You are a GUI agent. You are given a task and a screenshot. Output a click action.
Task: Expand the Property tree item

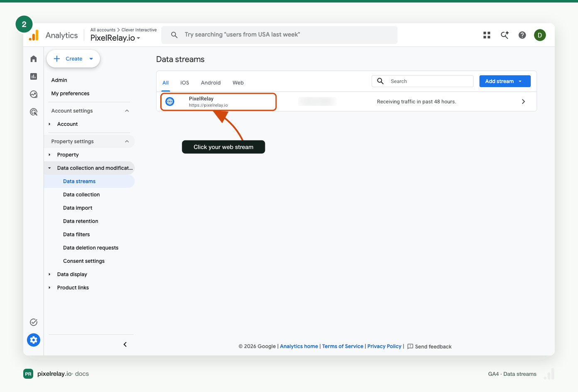49,155
